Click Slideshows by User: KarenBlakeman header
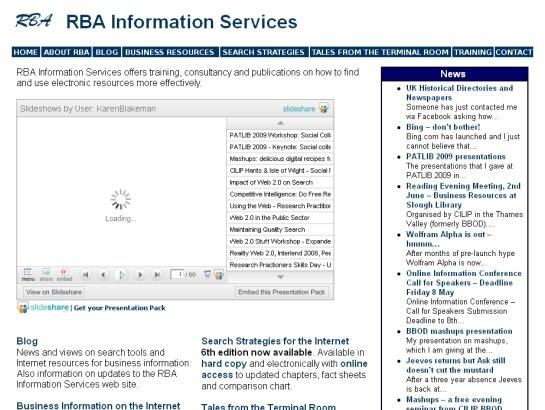Screen dimensions: 545x410 [88, 109]
